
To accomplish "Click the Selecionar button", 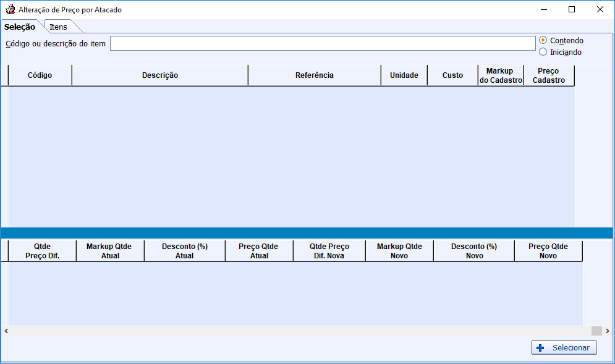I will [564, 348].
